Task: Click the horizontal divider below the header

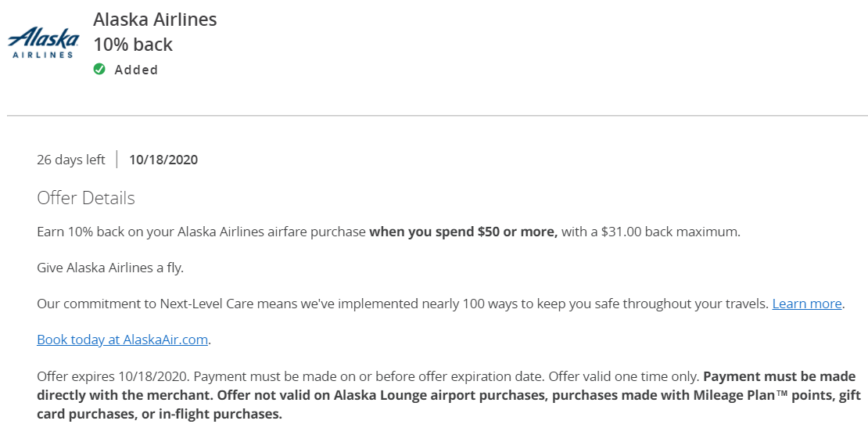Action: click(437, 116)
